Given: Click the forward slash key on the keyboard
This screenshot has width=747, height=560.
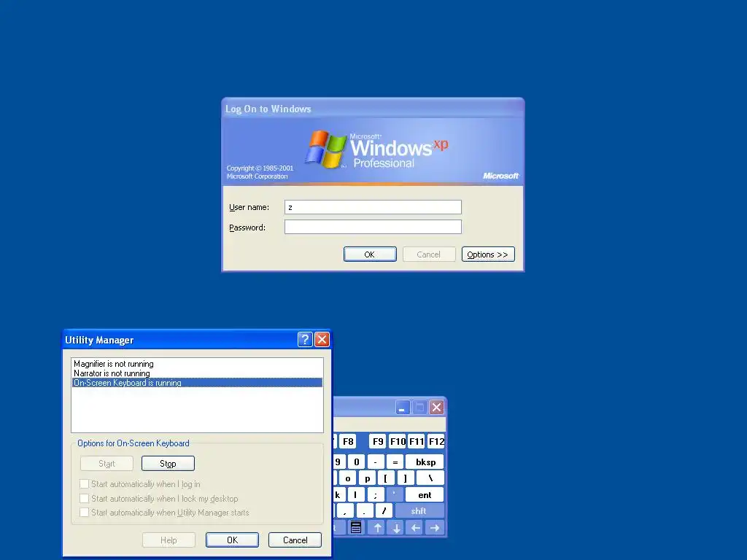Looking at the screenshot, I should pyautogui.click(x=384, y=511).
